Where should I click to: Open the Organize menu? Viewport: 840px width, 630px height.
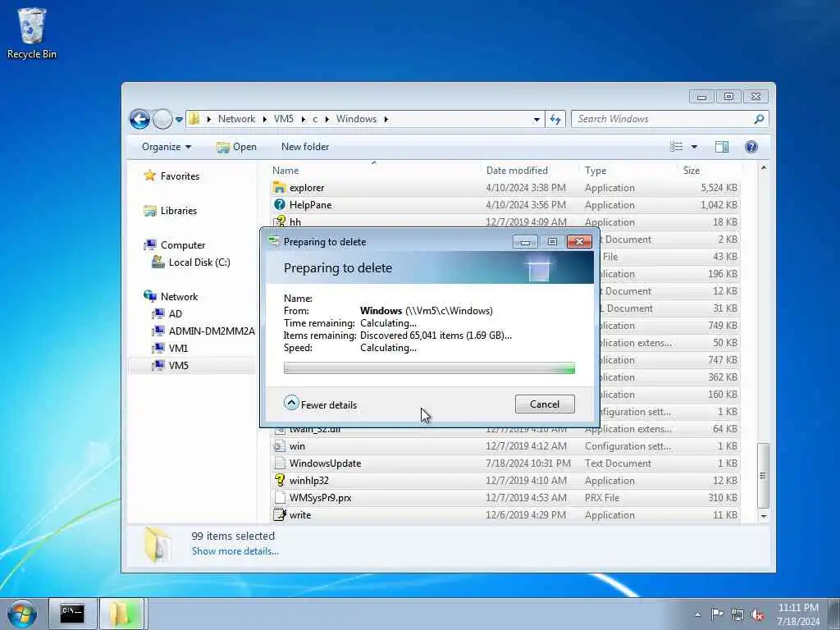click(x=166, y=147)
